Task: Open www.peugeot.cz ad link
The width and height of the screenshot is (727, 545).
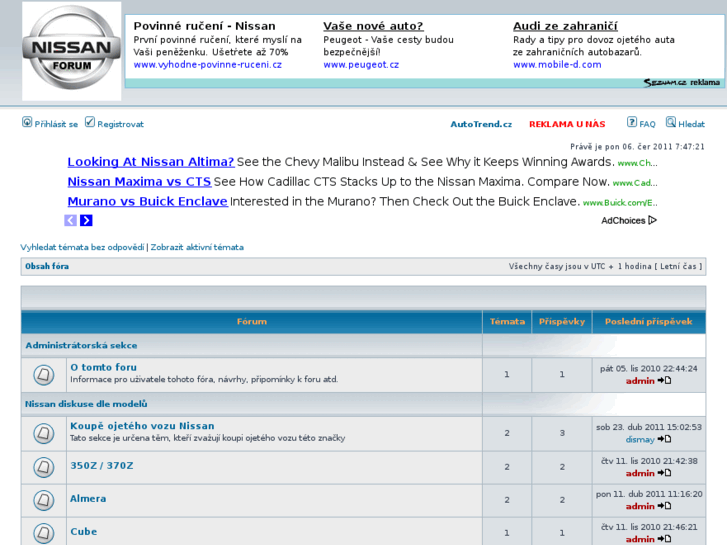Action: tap(361, 65)
